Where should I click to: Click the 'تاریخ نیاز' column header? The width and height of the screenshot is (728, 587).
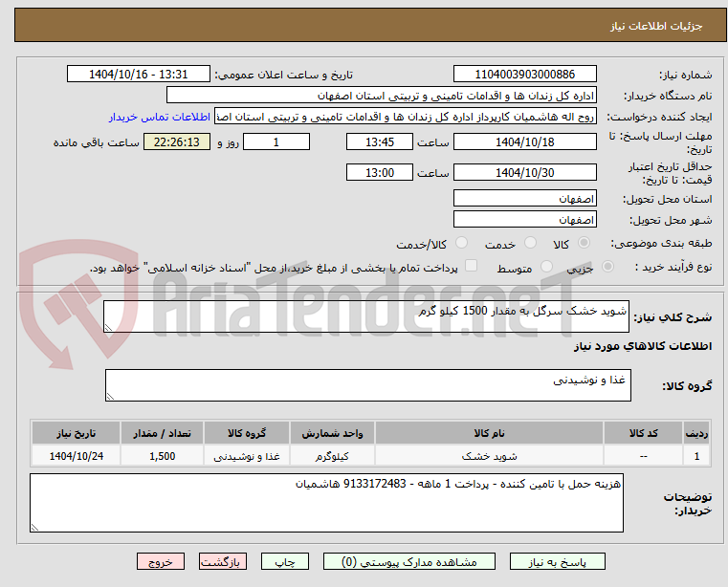77,433
